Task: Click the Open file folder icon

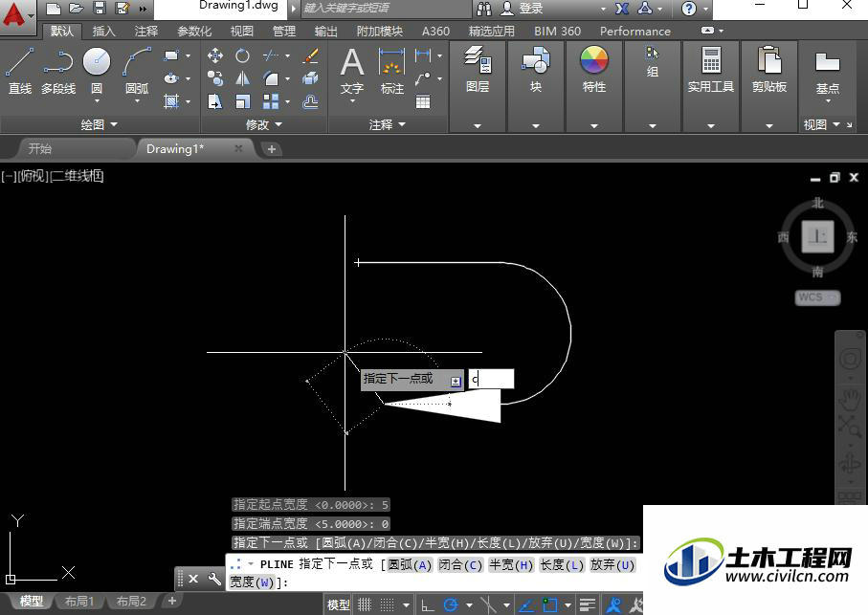Action: (x=77, y=9)
